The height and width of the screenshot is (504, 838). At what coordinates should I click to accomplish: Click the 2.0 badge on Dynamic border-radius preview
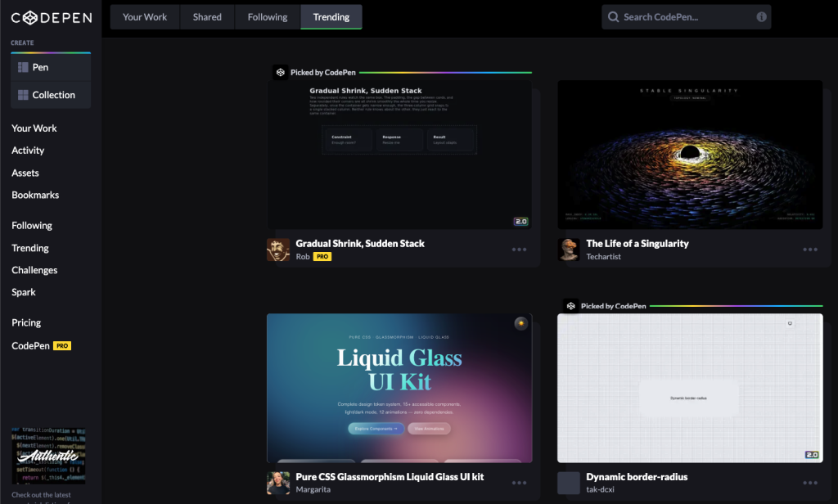click(x=812, y=455)
